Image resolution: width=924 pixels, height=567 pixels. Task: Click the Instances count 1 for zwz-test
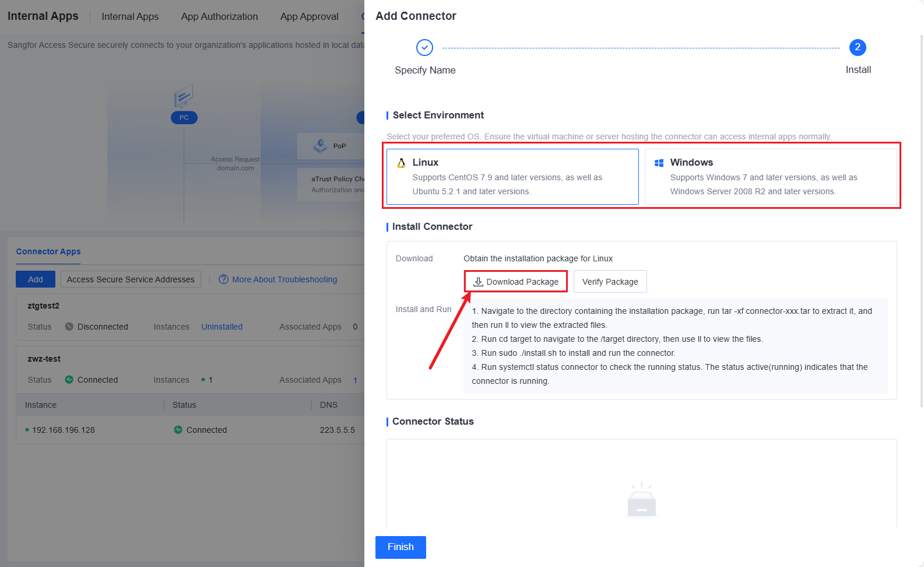pyautogui.click(x=210, y=380)
